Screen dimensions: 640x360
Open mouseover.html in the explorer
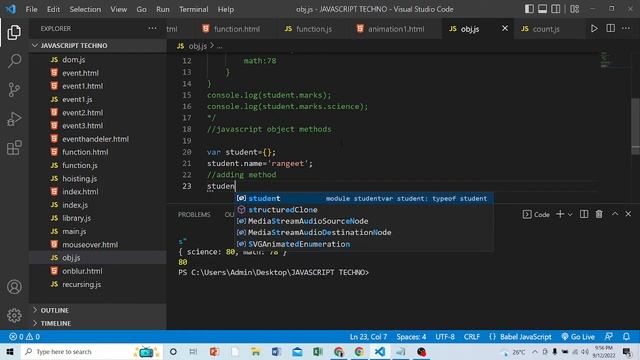click(x=98, y=245)
